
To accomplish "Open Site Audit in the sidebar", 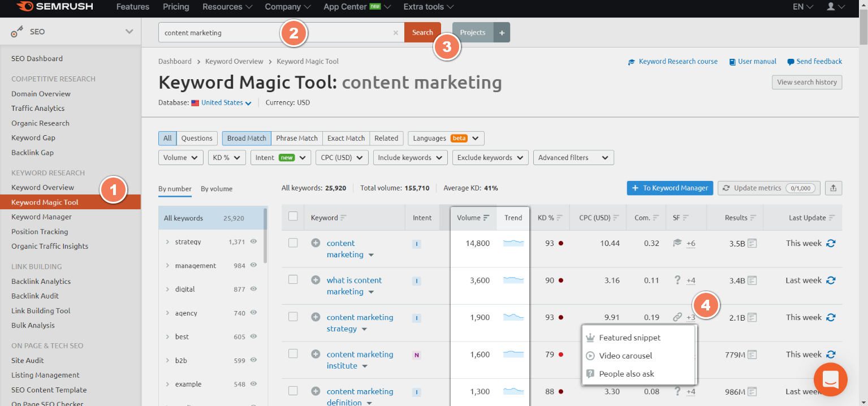I will coord(28,360).
